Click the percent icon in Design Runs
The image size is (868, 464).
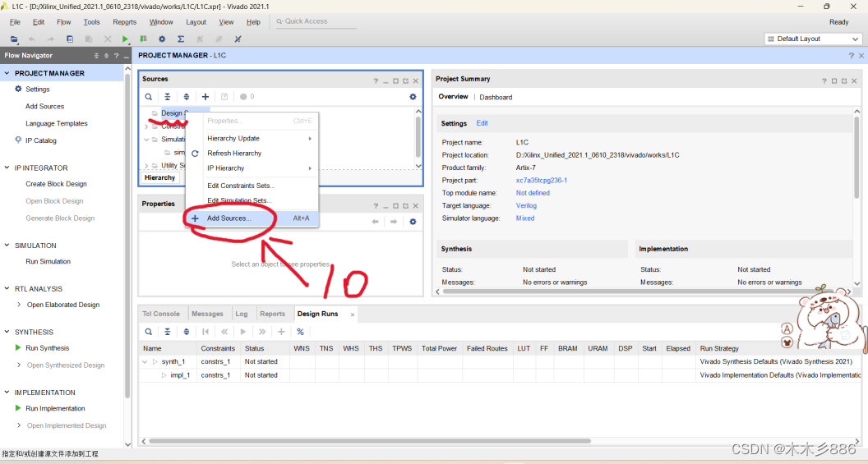[300, 332]
